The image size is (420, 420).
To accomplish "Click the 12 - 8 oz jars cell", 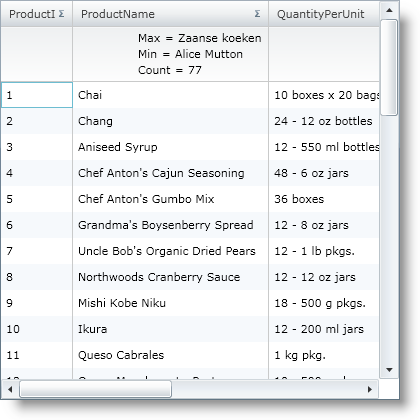I will pos(324,225).
